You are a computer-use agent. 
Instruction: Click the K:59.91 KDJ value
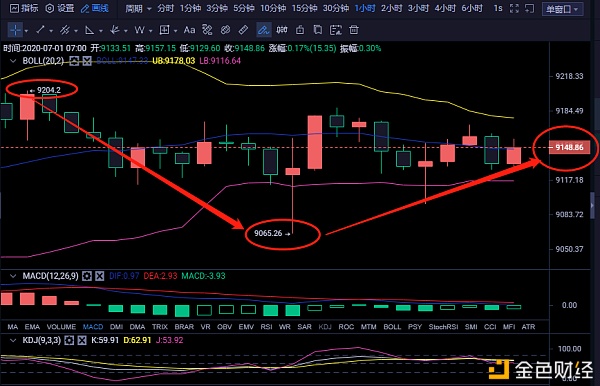[x=105, y=340]
